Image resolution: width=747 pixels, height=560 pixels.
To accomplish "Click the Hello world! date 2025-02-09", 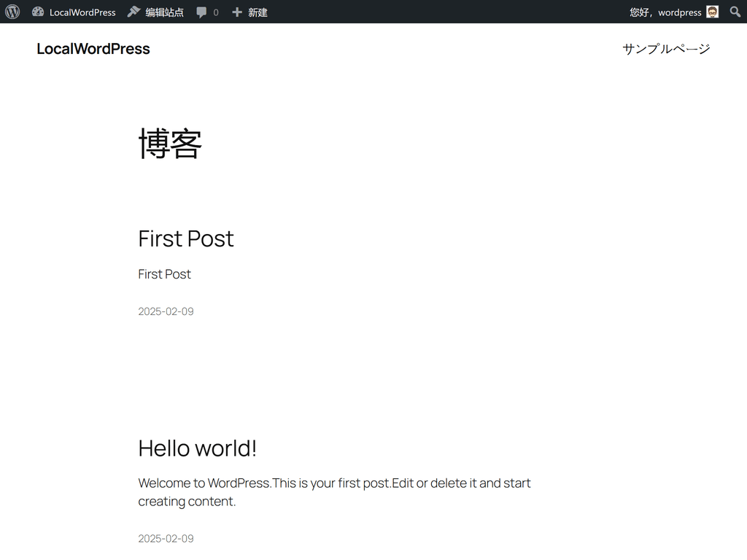I will tap(166, 539).
